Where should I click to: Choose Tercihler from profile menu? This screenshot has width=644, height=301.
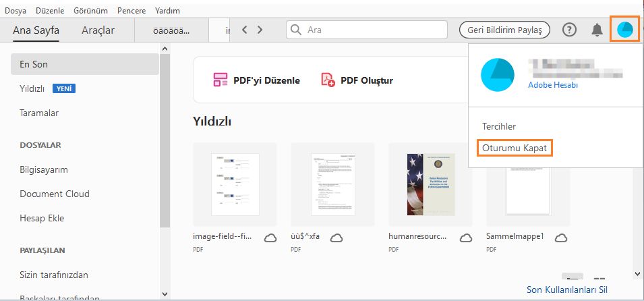tap(499, 126)
